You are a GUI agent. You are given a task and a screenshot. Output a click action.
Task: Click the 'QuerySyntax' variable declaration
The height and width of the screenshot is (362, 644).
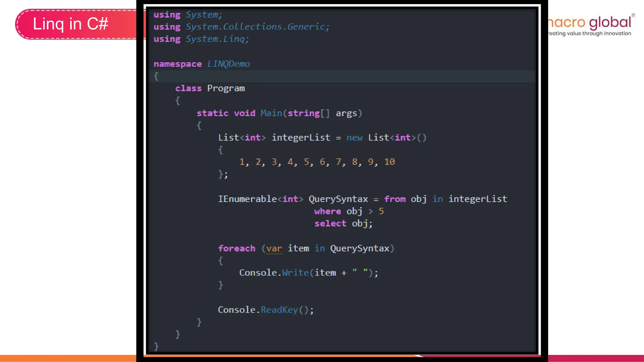(338, 199)
